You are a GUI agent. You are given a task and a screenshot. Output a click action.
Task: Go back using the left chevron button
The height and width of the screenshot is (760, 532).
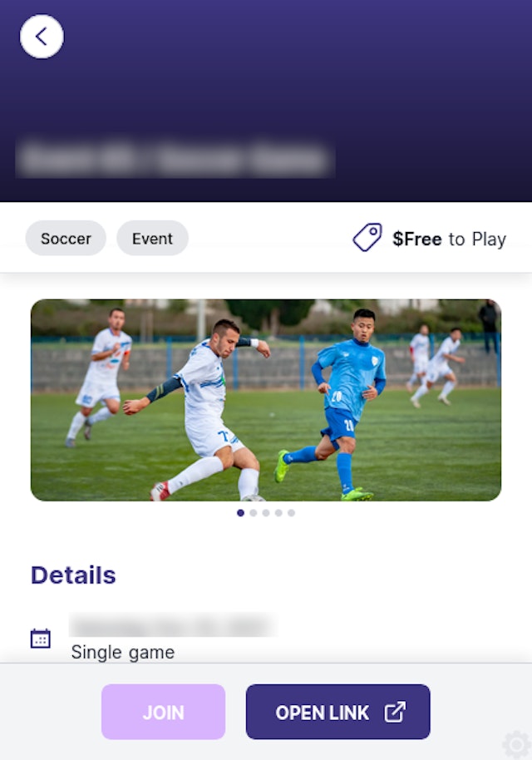(x=42, y=37)
